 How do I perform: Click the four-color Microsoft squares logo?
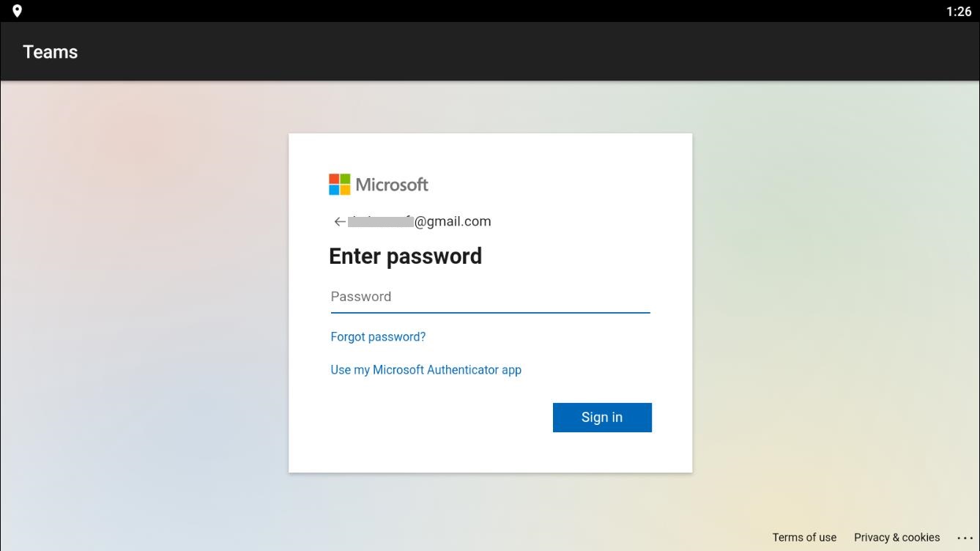[x=339, y=185]
